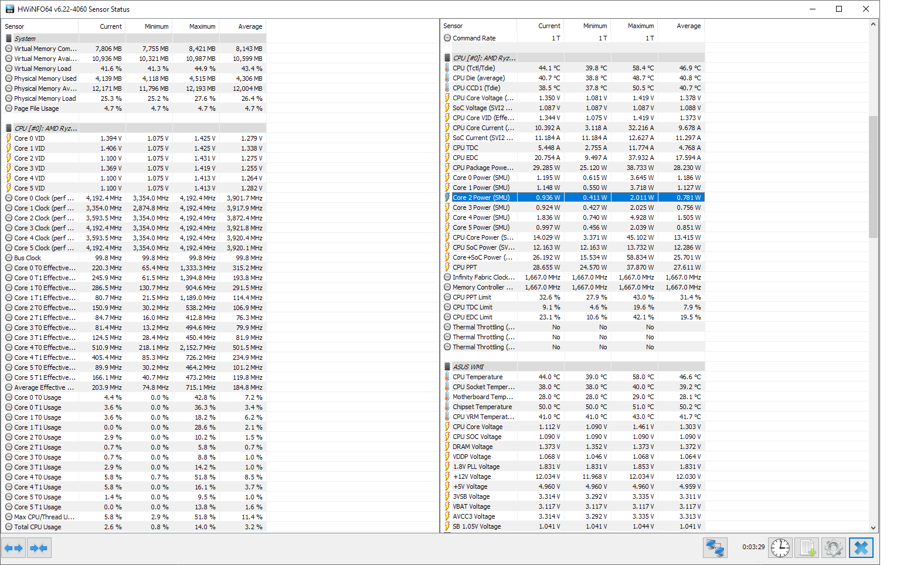
Task: Select left panel CPU [#0]: AMD Ryzen group
Action: pyautogui.click(x=45, y=128)
